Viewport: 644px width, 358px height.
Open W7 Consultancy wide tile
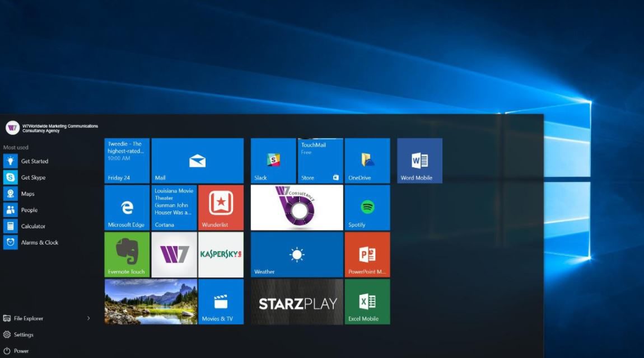[297, 208]
